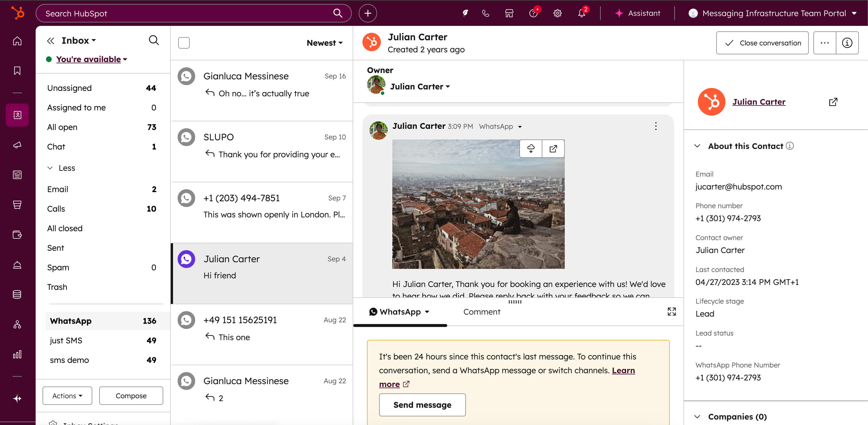Open the create new plus button
This screenshot has height=425, width=868.
click(x=368, y=14)
